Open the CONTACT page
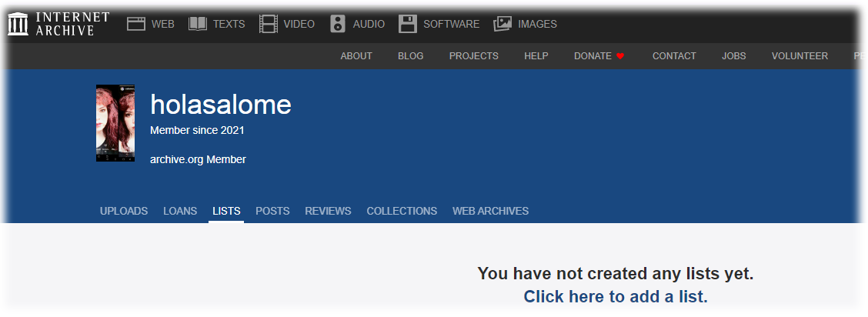Image resolution: width=868 pixels, height=317 pixels. tap(674, 56)
